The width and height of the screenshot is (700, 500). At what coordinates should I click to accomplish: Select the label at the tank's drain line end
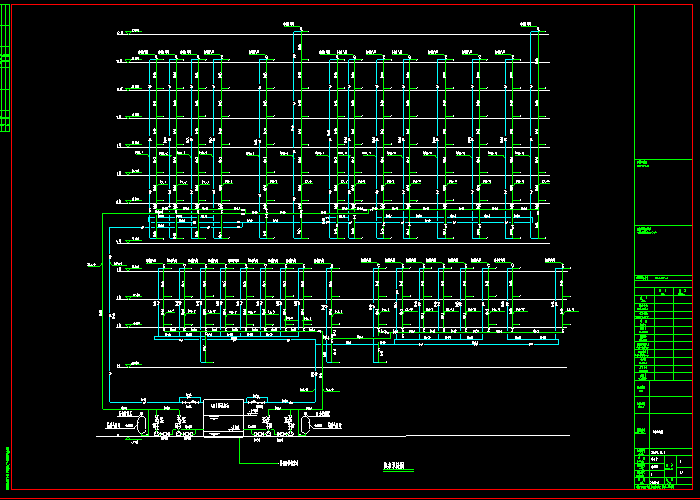tap(289, 463)
